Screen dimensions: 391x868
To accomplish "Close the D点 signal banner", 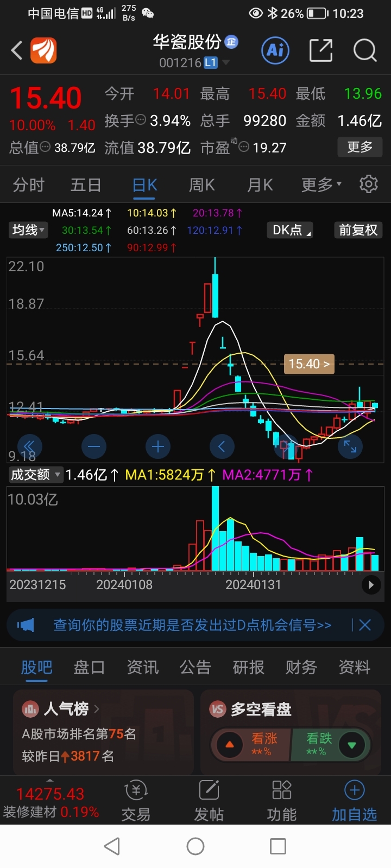I will [x=365, y=625].
